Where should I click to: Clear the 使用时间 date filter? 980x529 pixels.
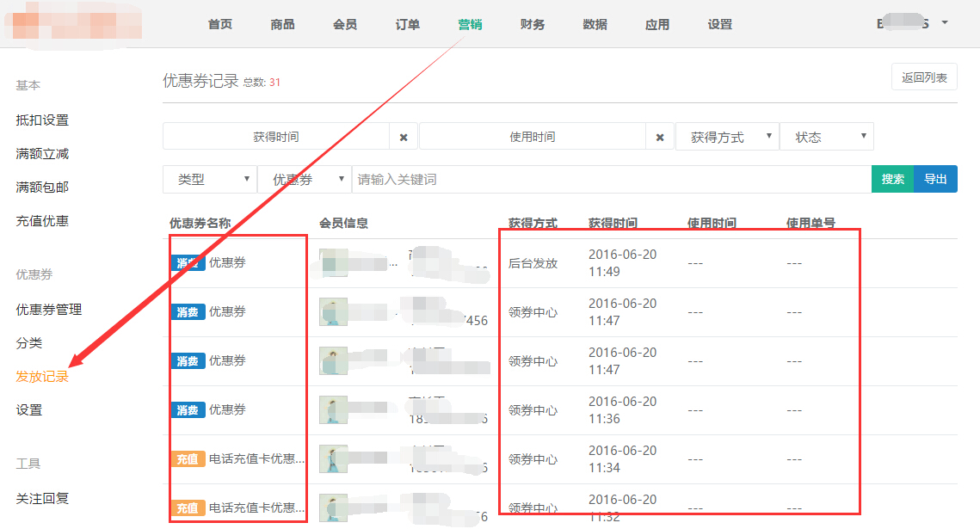point(660,137)
